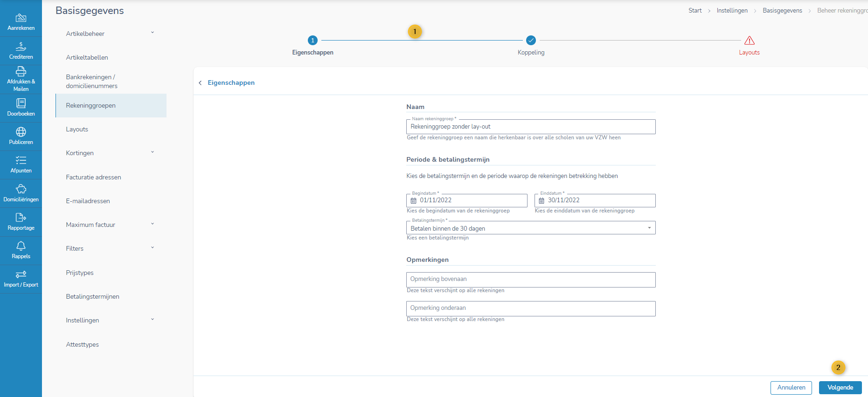Click the Eigenschappen header link
Screen dimensions: 868x397
(x=231, y=83)
